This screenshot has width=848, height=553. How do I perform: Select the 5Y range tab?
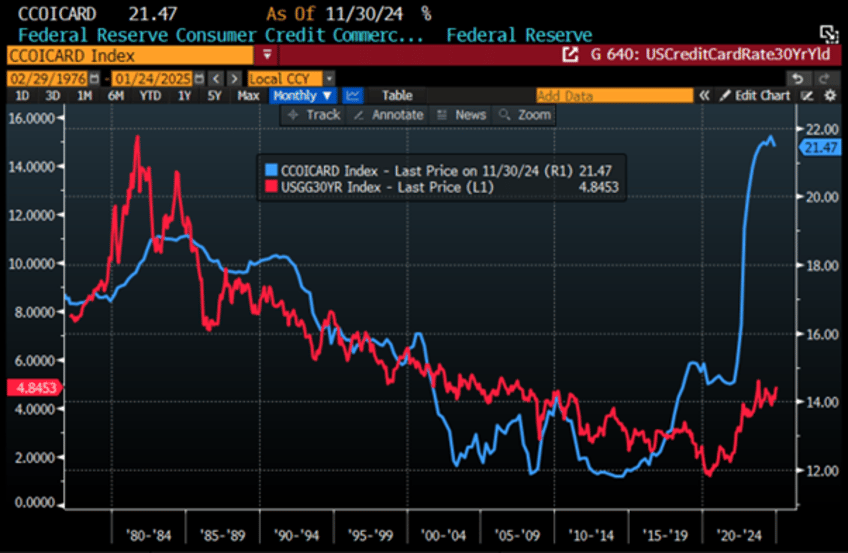tap(215, 96)
